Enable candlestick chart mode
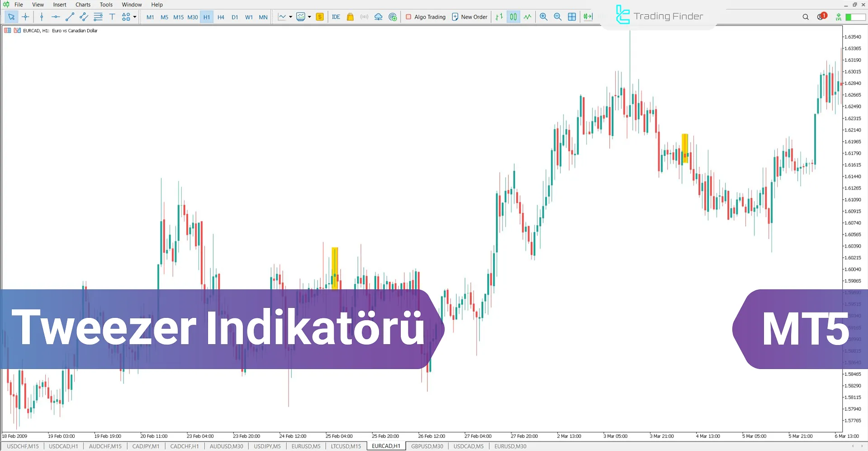 (x=513, y=17)
